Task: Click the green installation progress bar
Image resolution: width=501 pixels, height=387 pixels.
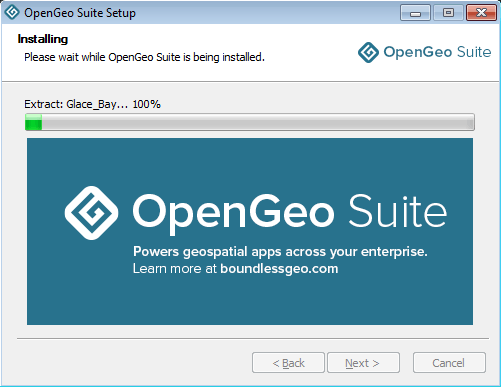Action: [33, 122]
